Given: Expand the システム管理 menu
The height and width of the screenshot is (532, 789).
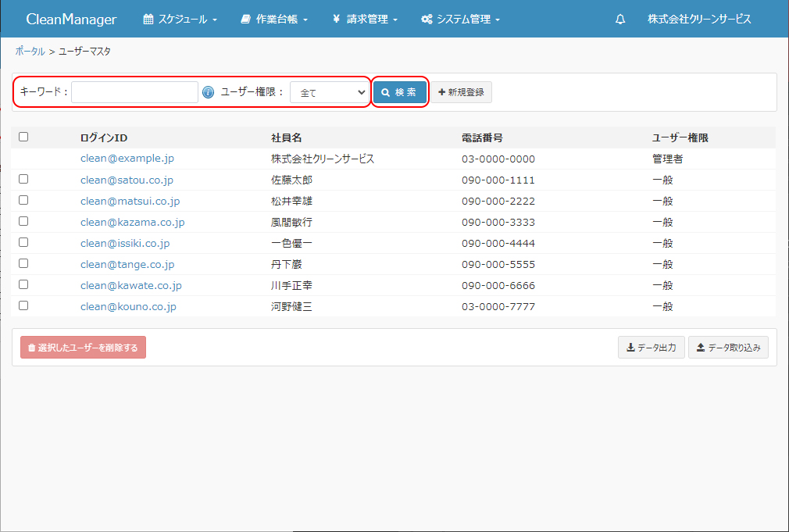Looking at the screenshot, I should 460,20.
